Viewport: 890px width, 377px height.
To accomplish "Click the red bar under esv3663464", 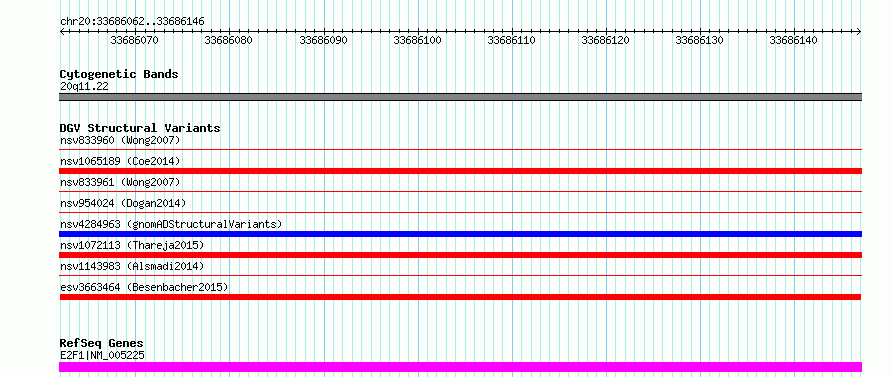I will click(460, 297).
